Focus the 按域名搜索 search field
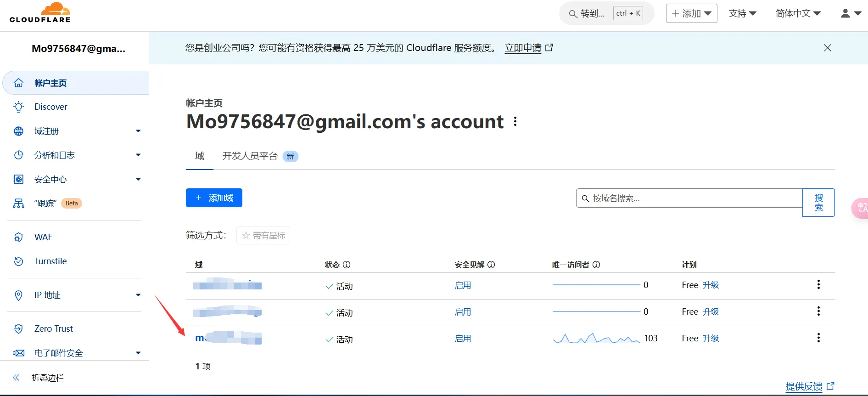 coord(689,198)
